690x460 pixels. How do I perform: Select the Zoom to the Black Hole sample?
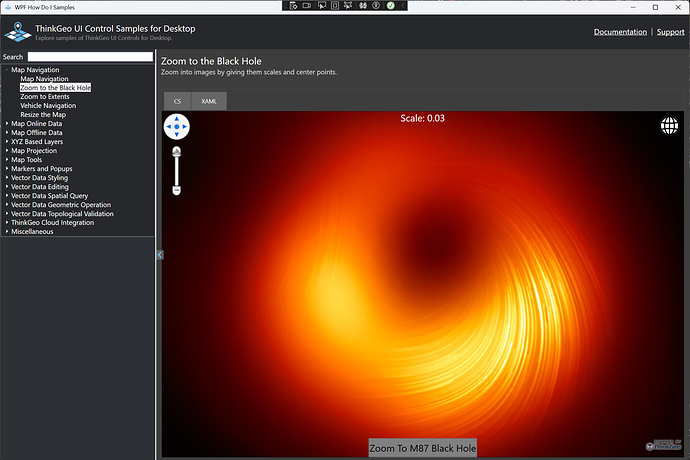(x=55, y=88)
